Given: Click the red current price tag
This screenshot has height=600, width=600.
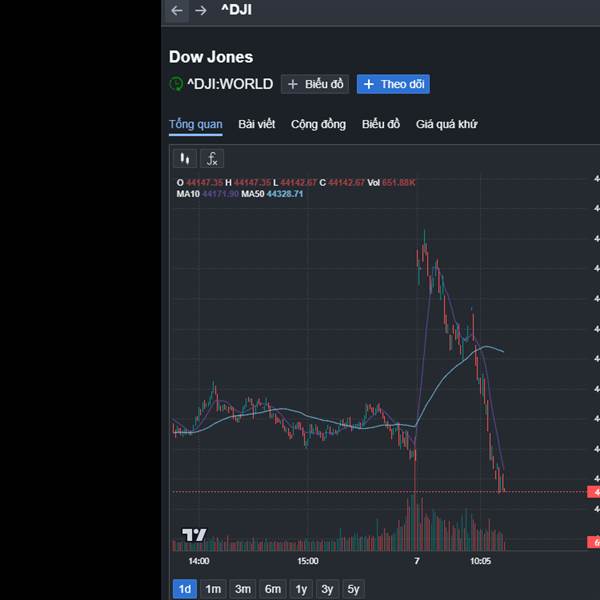Looking at the screenshot, I should 593,492.
